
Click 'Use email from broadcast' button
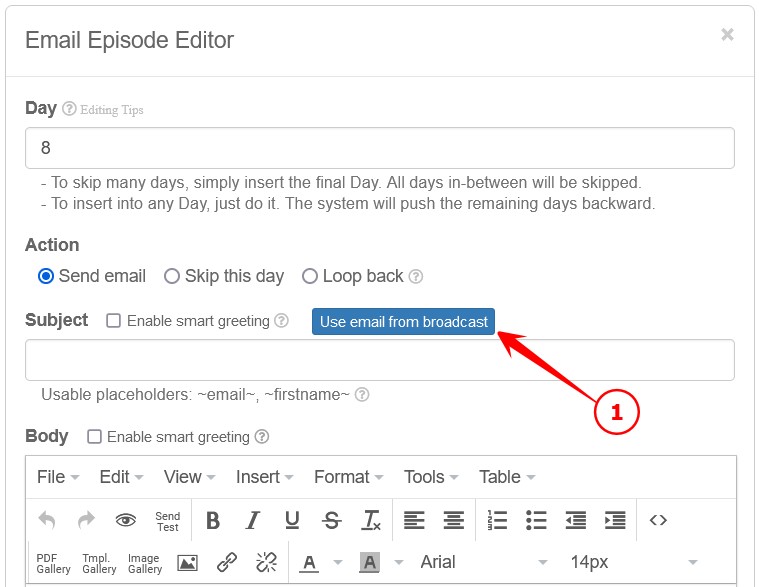point(404,321)
